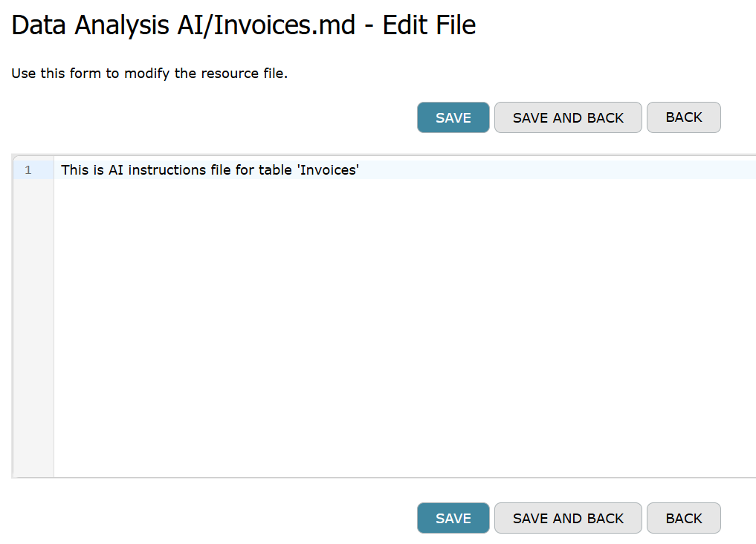This screenshot has width=756, height=544.
Task: Place cursor in the blank editor area
Action: pyautogui.click(x=401, y=320)
